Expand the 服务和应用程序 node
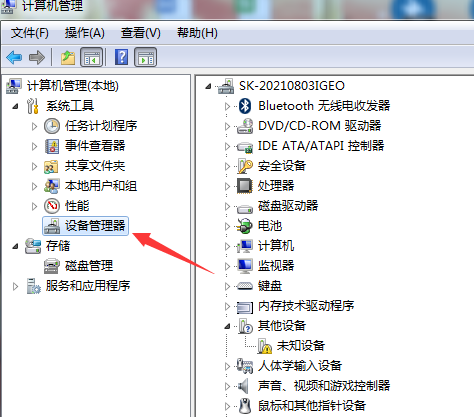The image size is (474, 417). click(15, 286)
